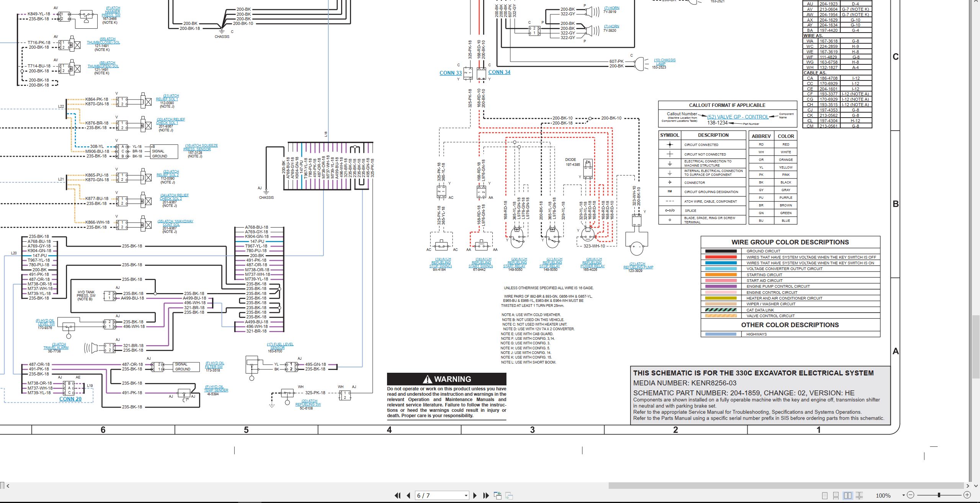Click horizontal scrollbar thumb

pos(786,485)
